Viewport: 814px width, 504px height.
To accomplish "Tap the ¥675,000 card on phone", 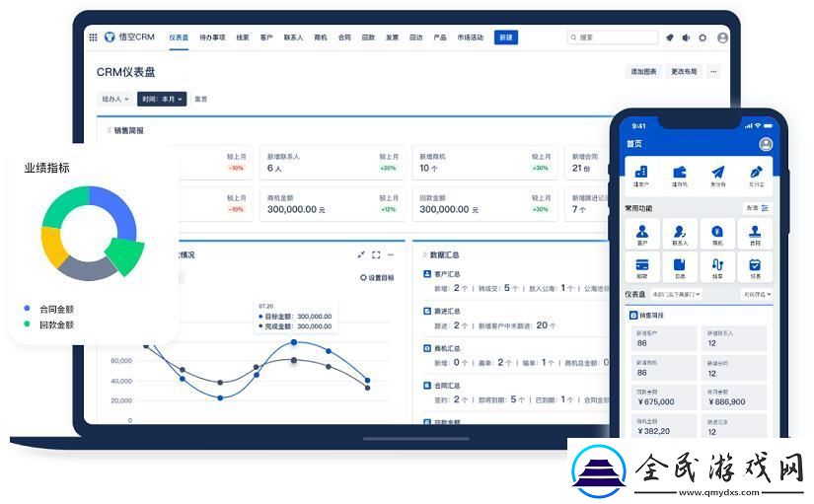I will (x=663, y=396).
